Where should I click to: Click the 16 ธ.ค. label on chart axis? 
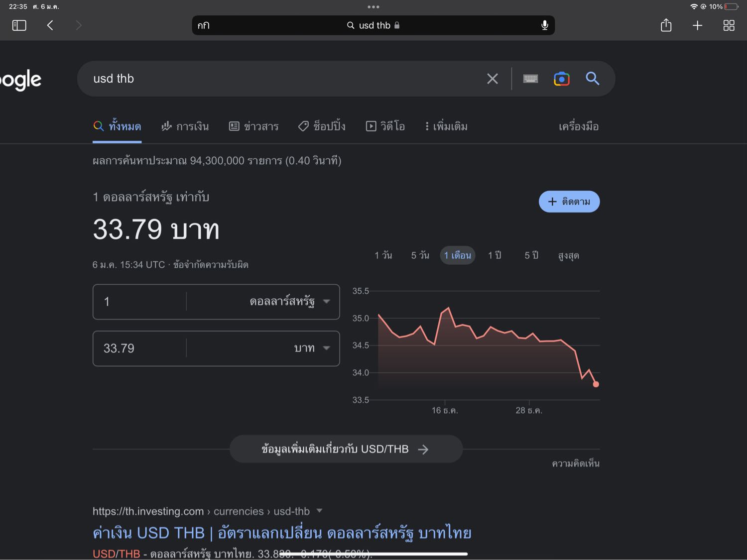click(445, 411)
